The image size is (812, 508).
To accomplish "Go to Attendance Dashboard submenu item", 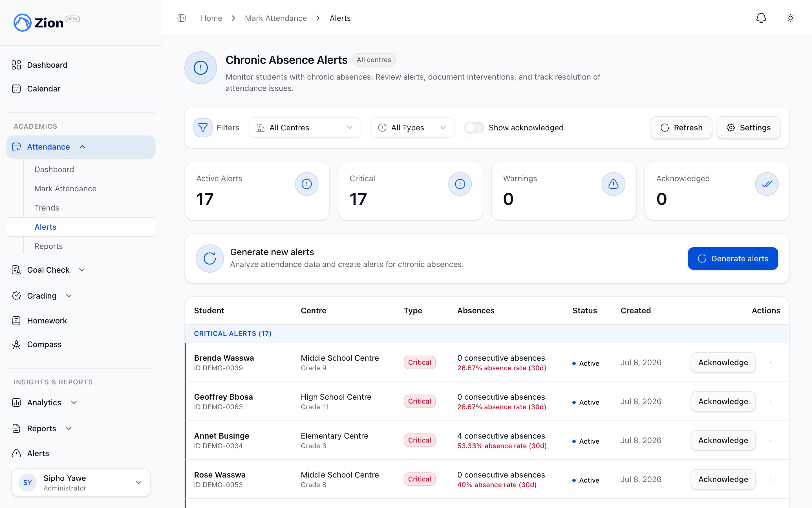I will click(x=54, y=169).
